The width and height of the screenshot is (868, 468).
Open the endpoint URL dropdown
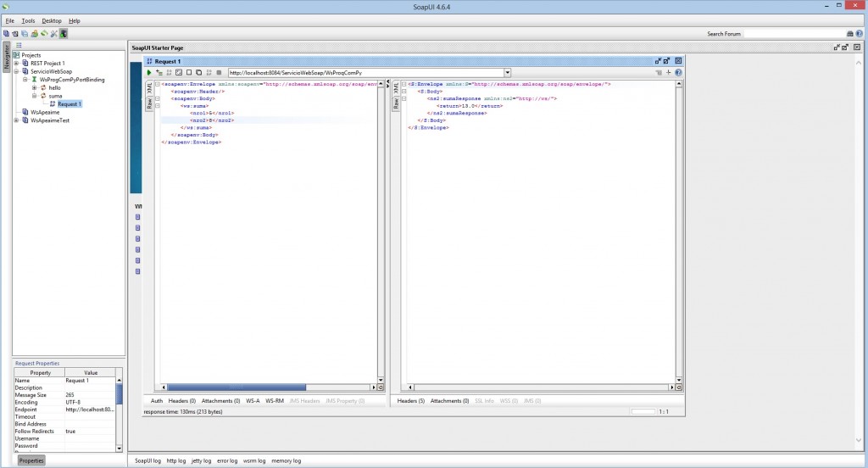pyautogui.click(x=507, y=73)
